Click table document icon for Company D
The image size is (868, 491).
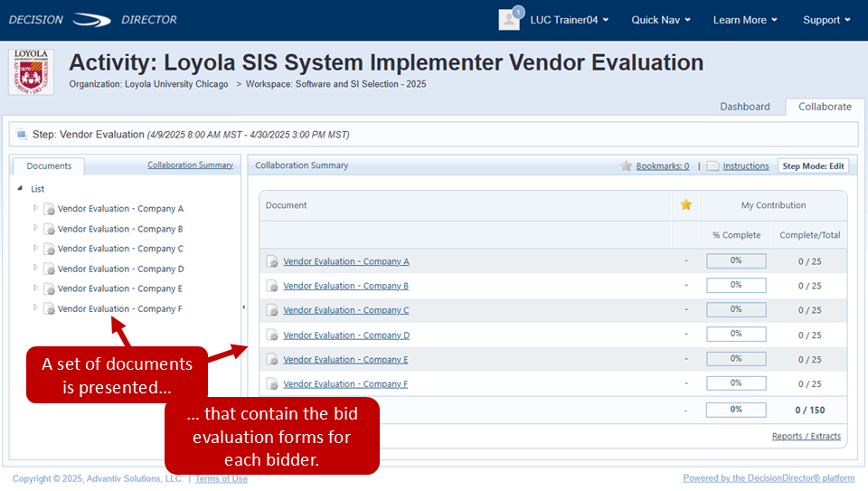pyautogui.click(x=272, y=335)
